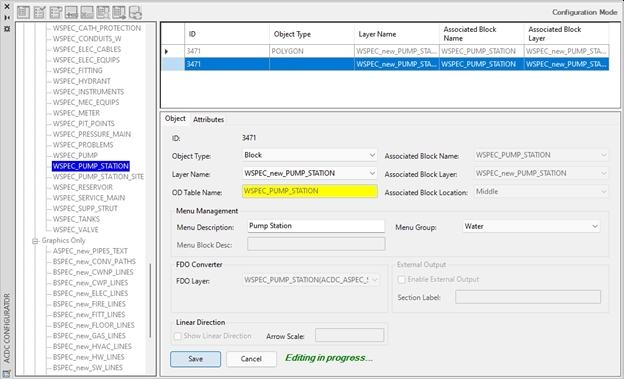Open palette properties gear icon
This screenshot has height=379, width=624.
(7, 29)
